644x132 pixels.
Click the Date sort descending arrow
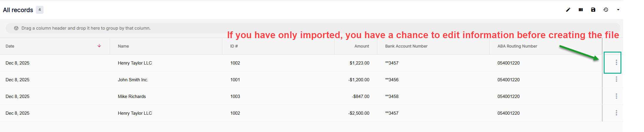[99, 46]
